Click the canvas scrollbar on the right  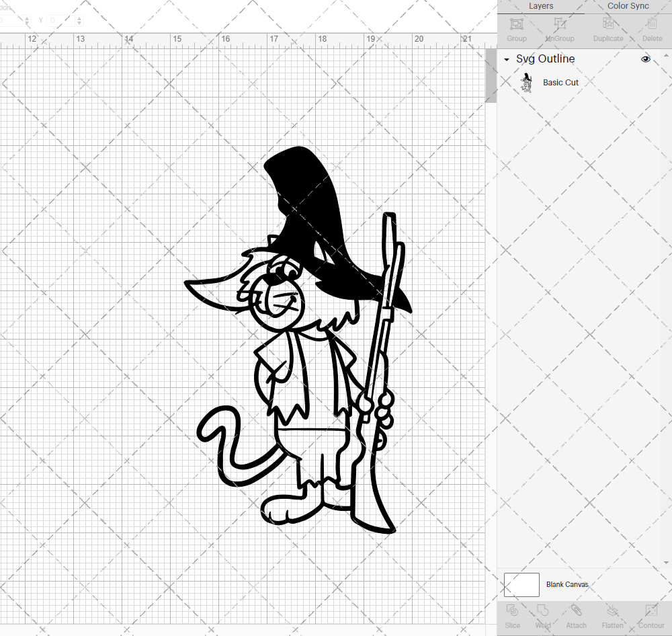coord(491,74)
